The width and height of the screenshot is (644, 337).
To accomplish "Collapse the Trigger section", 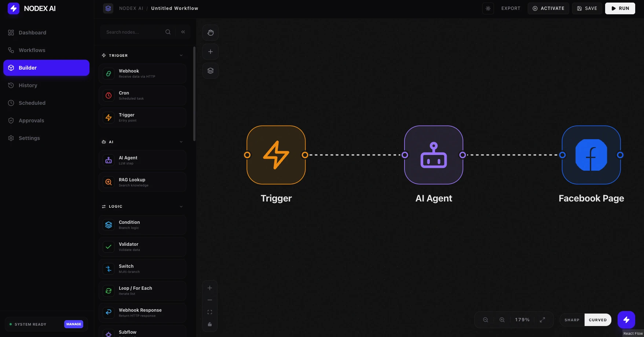I will click(181, 56).
